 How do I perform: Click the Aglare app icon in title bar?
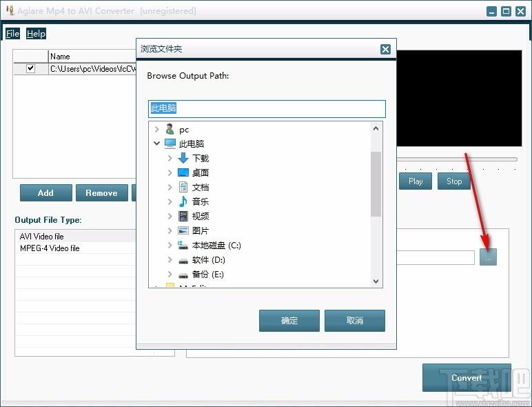tap(10, 10)
